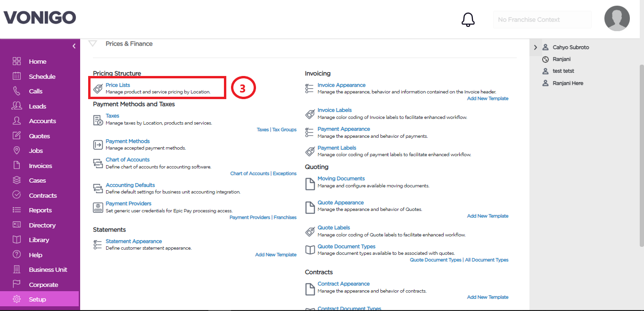The height and width of the screenshot is (311, 644).
Task: Click the Accounts person icon
Action: 17,121
